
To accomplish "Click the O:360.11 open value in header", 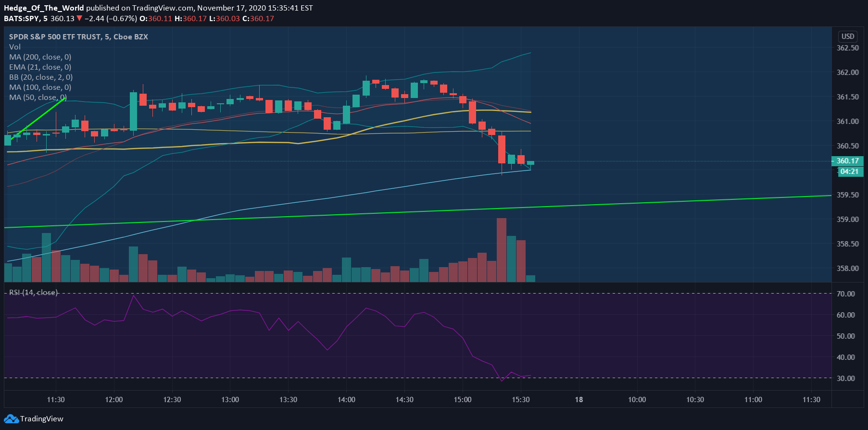I will click(x=156, y=19).
